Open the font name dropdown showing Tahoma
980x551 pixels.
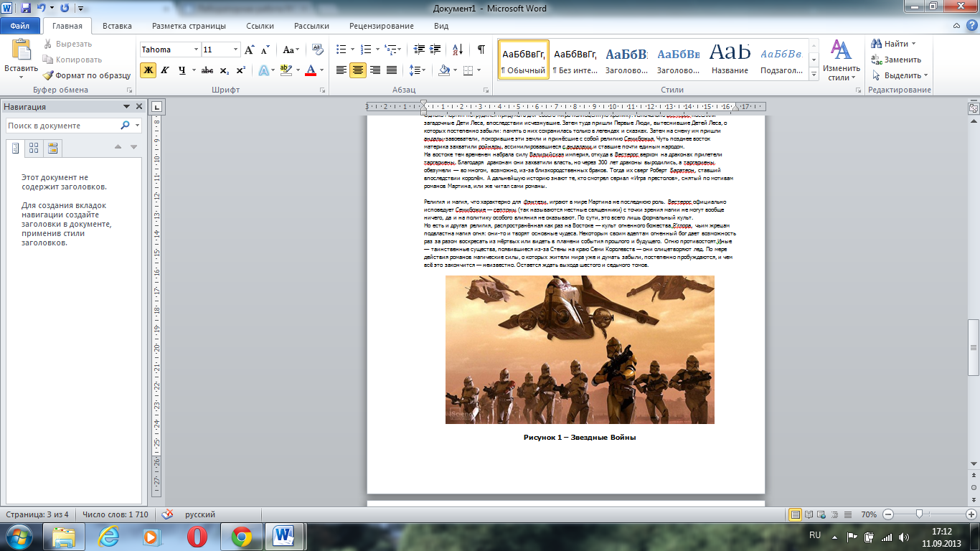pyautogui.click(x=196, y=50)
